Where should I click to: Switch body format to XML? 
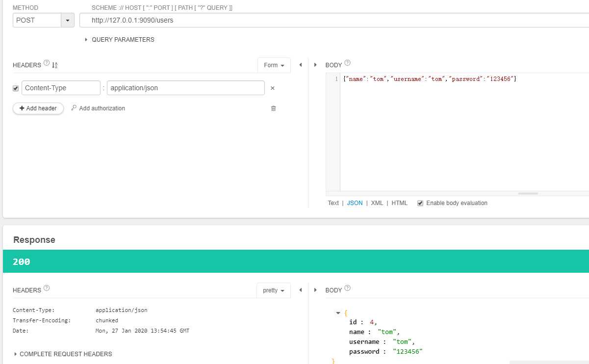tap(377, 203)
